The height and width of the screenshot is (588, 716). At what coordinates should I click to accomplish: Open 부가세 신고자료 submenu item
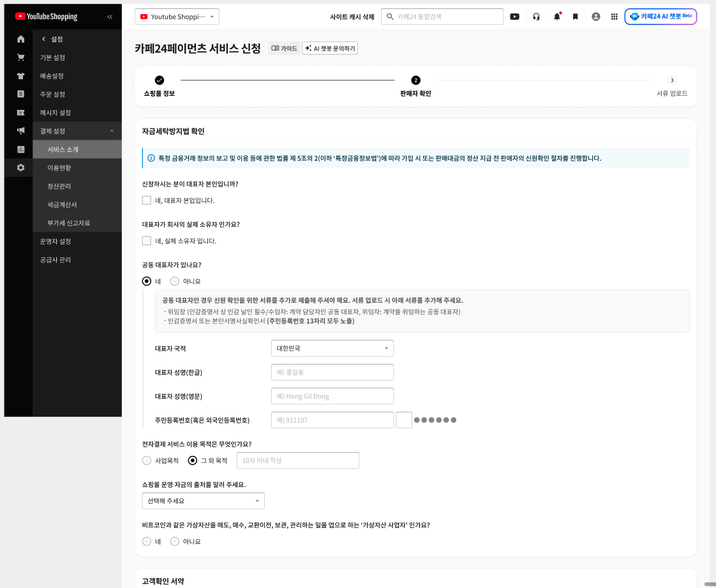coord(77,223)
